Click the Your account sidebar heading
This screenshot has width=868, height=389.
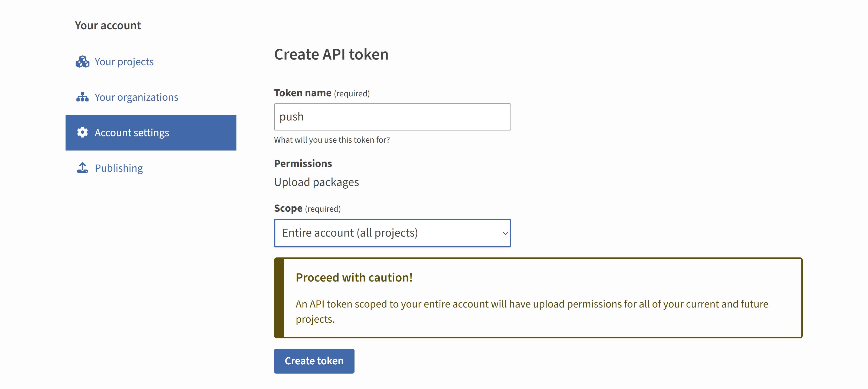pos(108,26)
